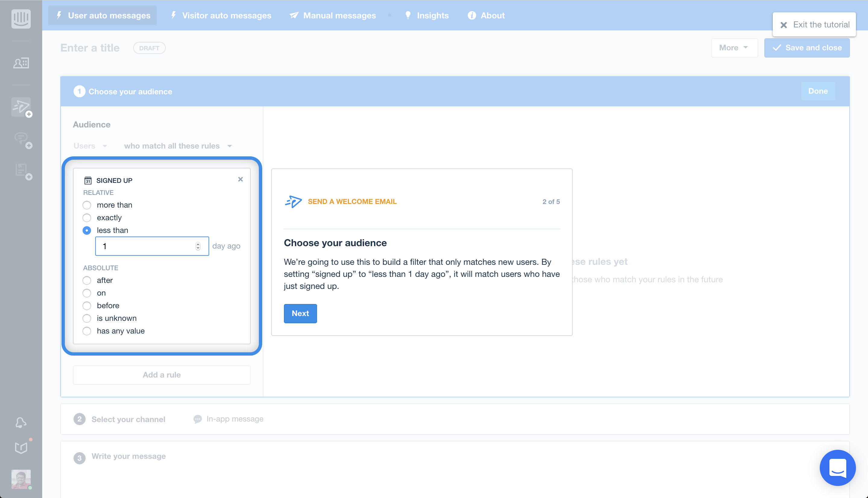Open the notifications bell in sidebar
Viewport: 868px width, 498px height.
pos(21,423)
